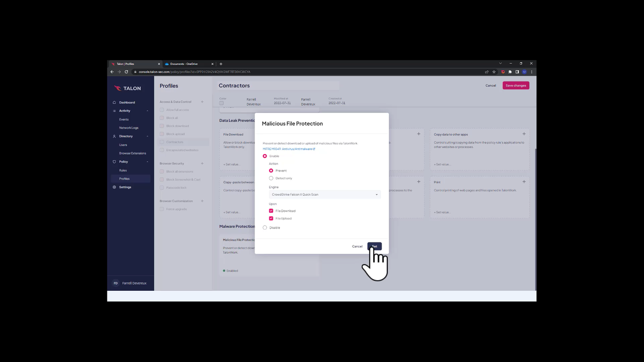Click Set value on the Print card
This screenshot has width=644, height=362.
point(442,212)
